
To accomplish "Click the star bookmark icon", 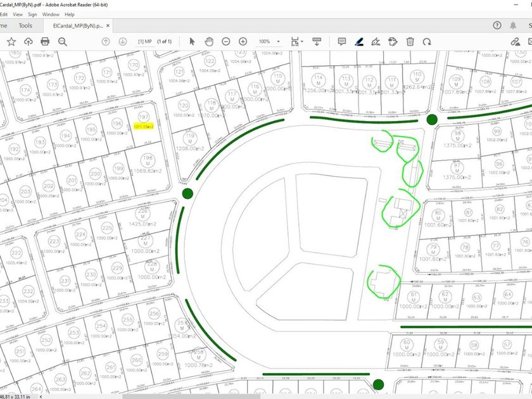I will coord(11,41).
